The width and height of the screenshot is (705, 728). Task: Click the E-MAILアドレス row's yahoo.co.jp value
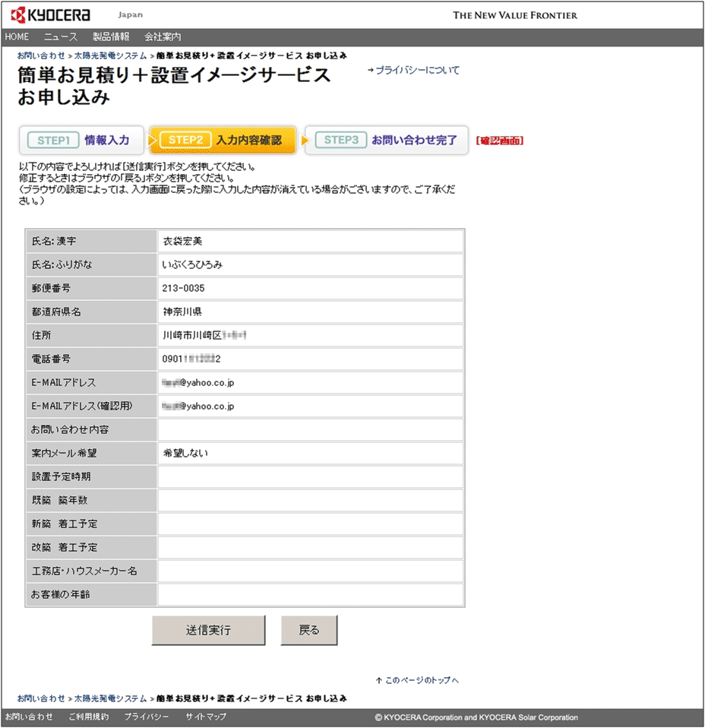pyautogui.click(x=198, y=382)
